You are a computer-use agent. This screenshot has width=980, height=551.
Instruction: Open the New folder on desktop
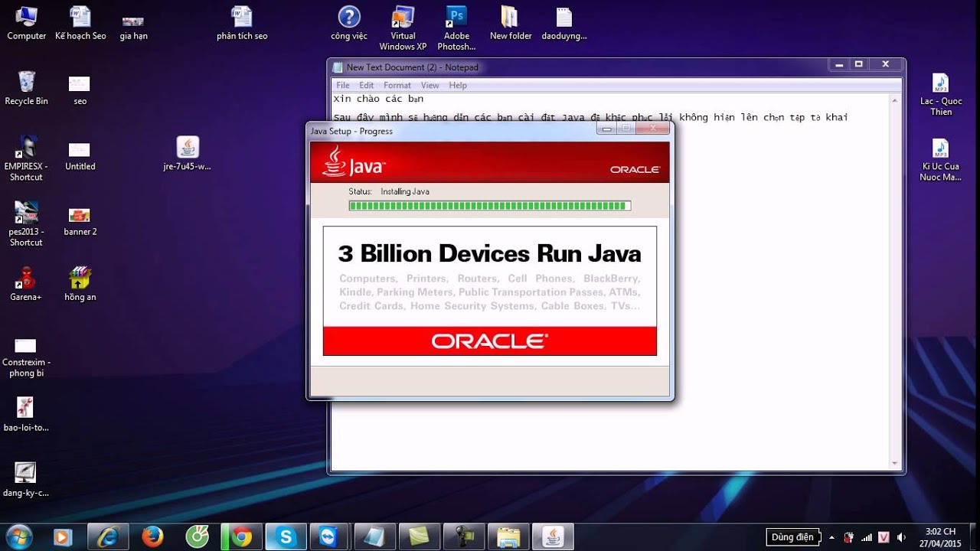tap(511, 23)
